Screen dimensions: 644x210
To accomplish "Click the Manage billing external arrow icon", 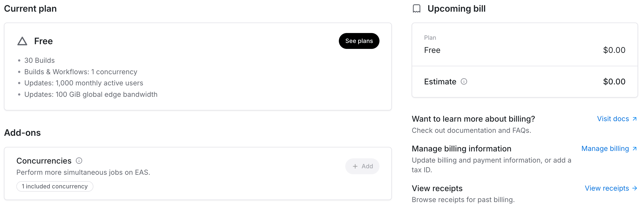I will pyautogui.click(x=635, y=149).
